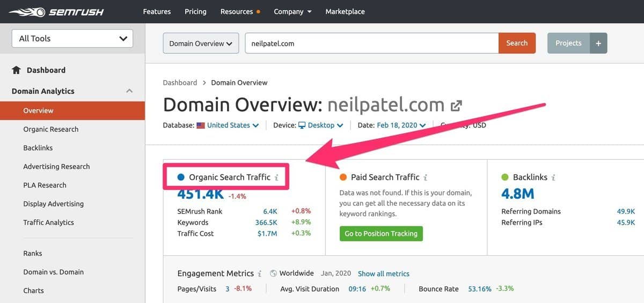The width and height of the screenshot is (644, 303).
Task: Click the 451.4K organic traffic value
Action: pos(201,194)
